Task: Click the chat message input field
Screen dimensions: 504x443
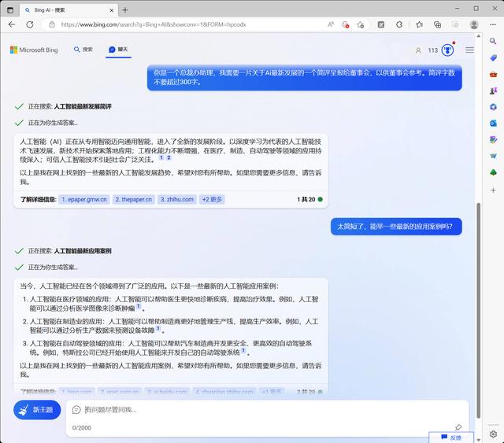Action: click(260, 410)
